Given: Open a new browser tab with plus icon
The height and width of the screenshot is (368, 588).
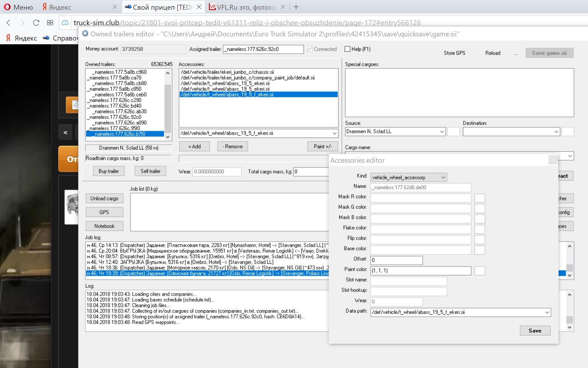Looking at the screenshot, I should (x=296, y=7).
